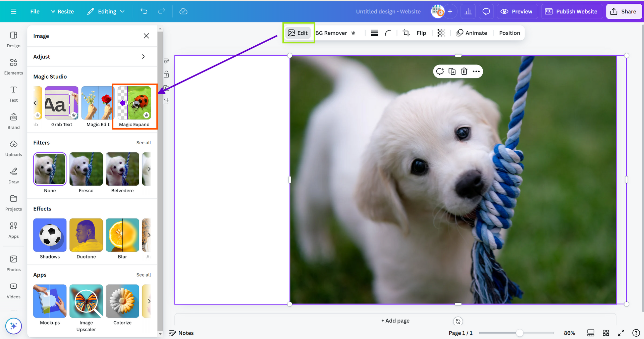This screenshot has height=339, width=644.
Task: Click See all next to Filters
Action: pos(144,143)
